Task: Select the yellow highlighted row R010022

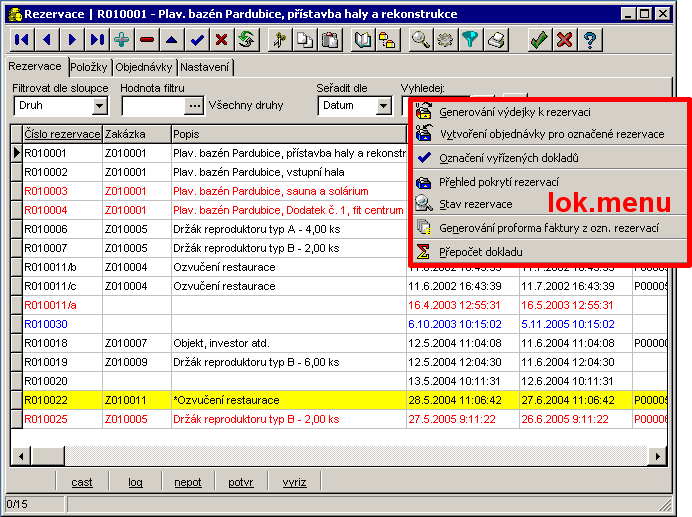Action: (60, 400)
